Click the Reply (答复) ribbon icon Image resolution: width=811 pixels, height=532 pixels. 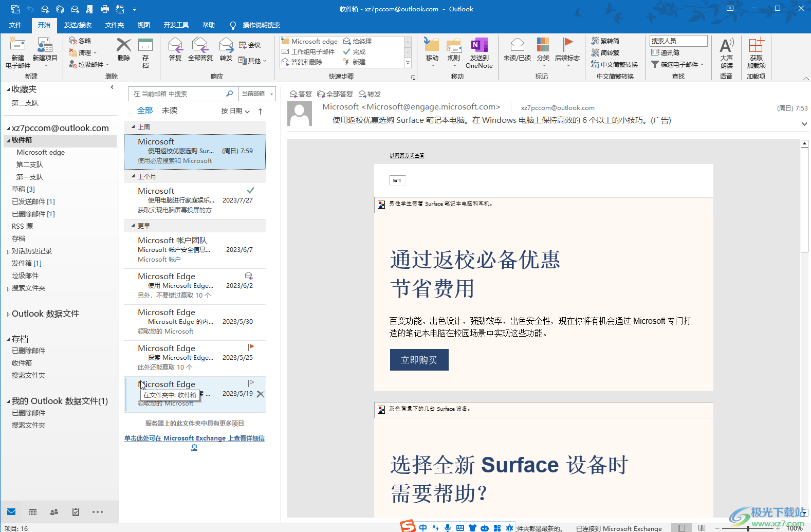click(x=175, y=45)
